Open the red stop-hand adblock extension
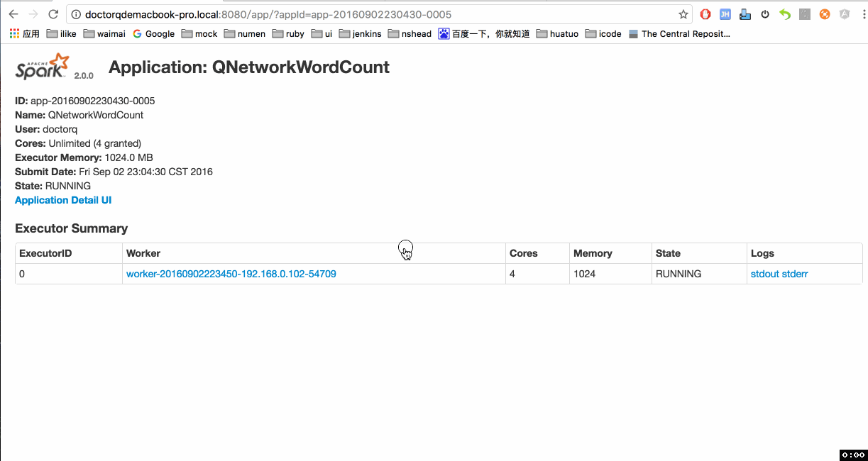Image resolution: width=868 pixels, height=461 pixels. 705,14
